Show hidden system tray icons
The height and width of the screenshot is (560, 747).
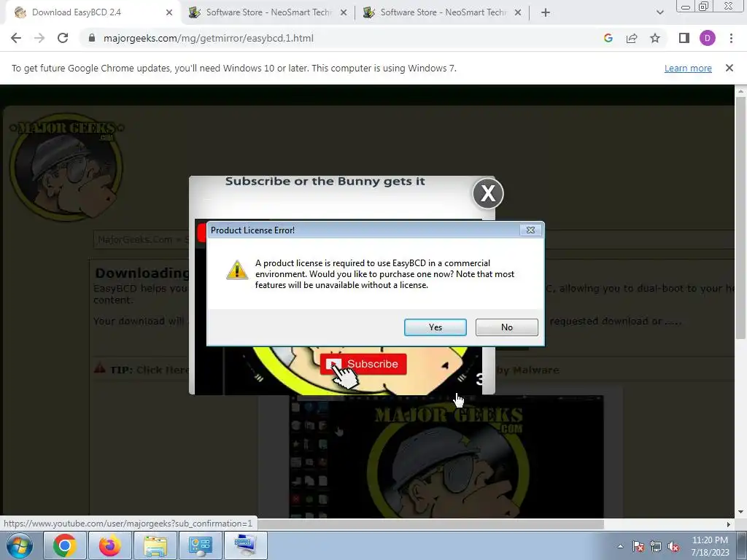tap(620, 546)
